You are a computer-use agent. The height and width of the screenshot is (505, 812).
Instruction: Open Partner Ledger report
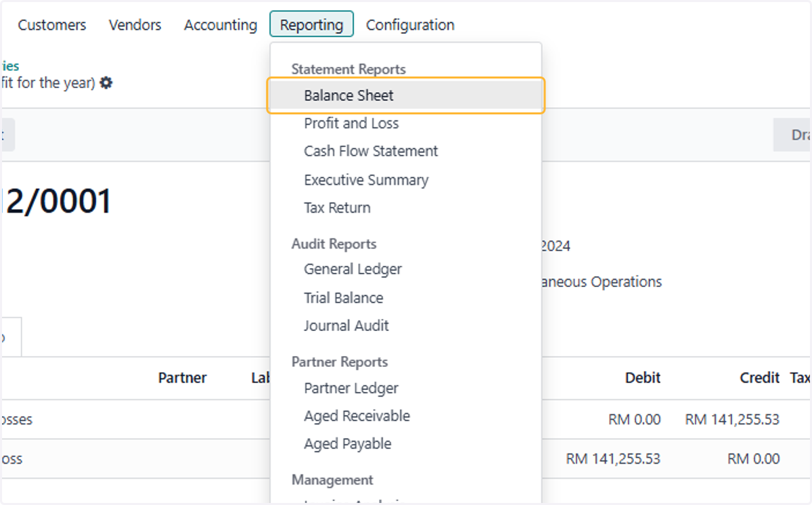click(351, 389)
